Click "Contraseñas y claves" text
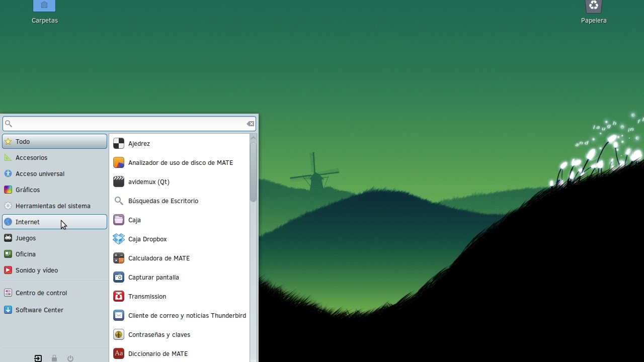Screen dimensions: 644x362 coord(159,335)
